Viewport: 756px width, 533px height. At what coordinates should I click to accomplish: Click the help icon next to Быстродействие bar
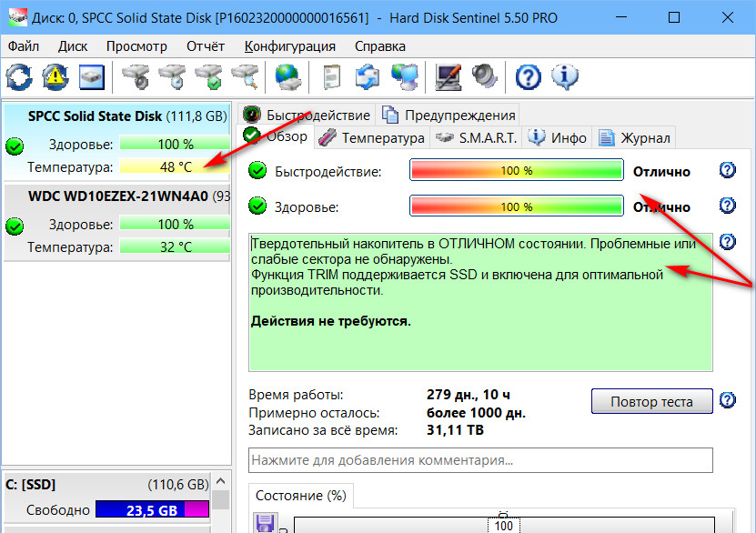click(728, 171)
